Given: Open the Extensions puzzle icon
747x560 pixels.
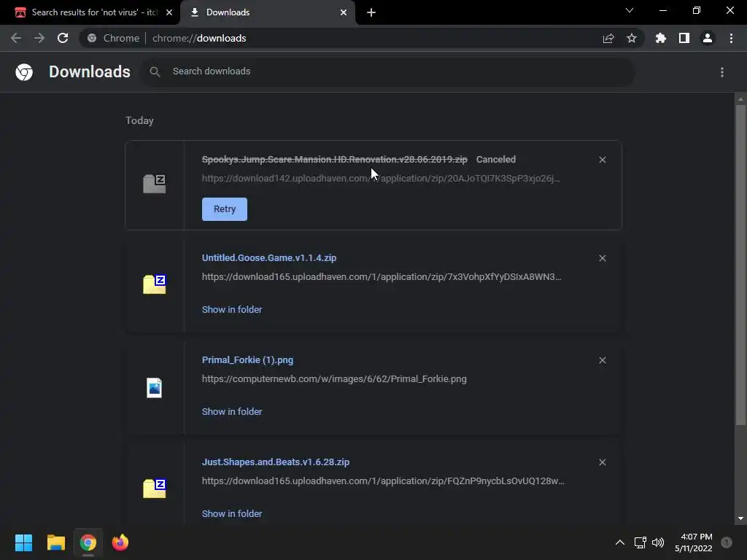Looking at the screenshot, I should tap(661, 38).
